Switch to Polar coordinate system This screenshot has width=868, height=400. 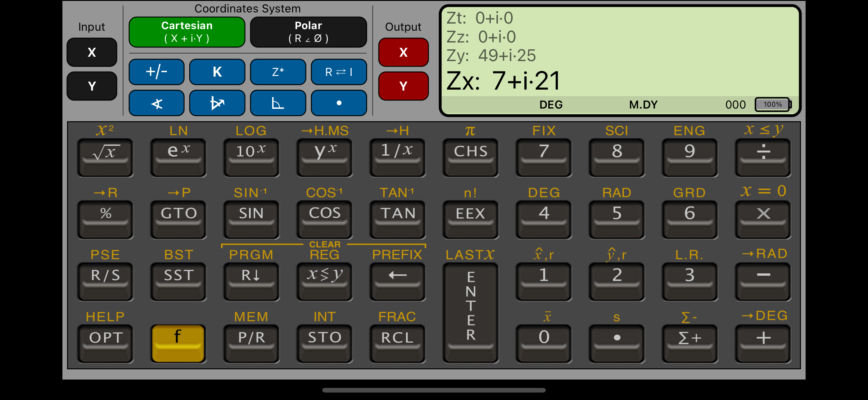click(x=308, y=32)
